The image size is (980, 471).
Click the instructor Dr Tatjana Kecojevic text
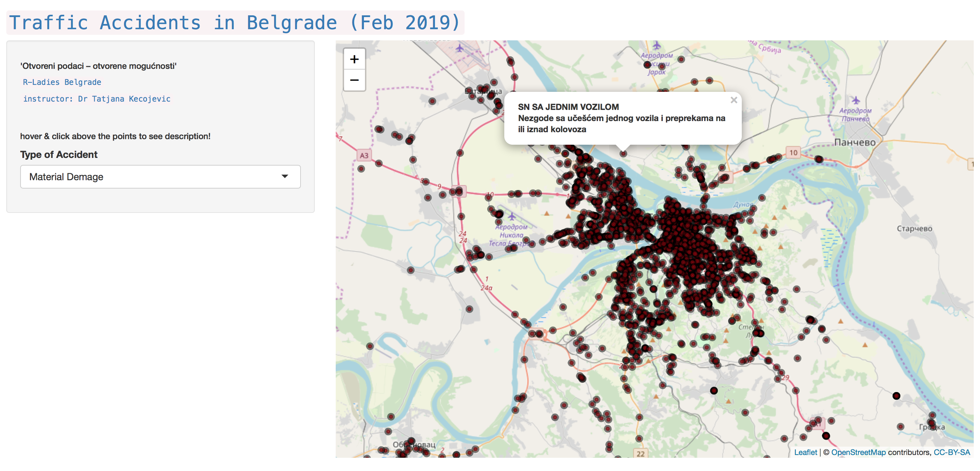96,99
